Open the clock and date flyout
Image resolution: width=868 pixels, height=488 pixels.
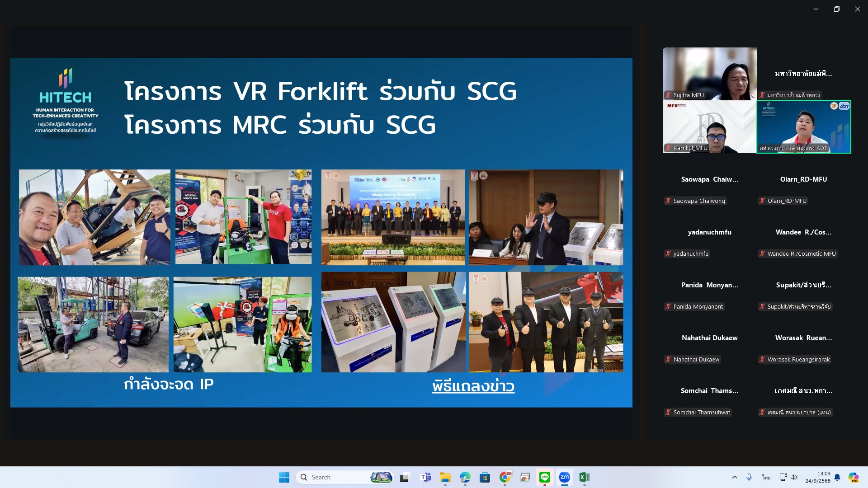(x=817, y=477)
